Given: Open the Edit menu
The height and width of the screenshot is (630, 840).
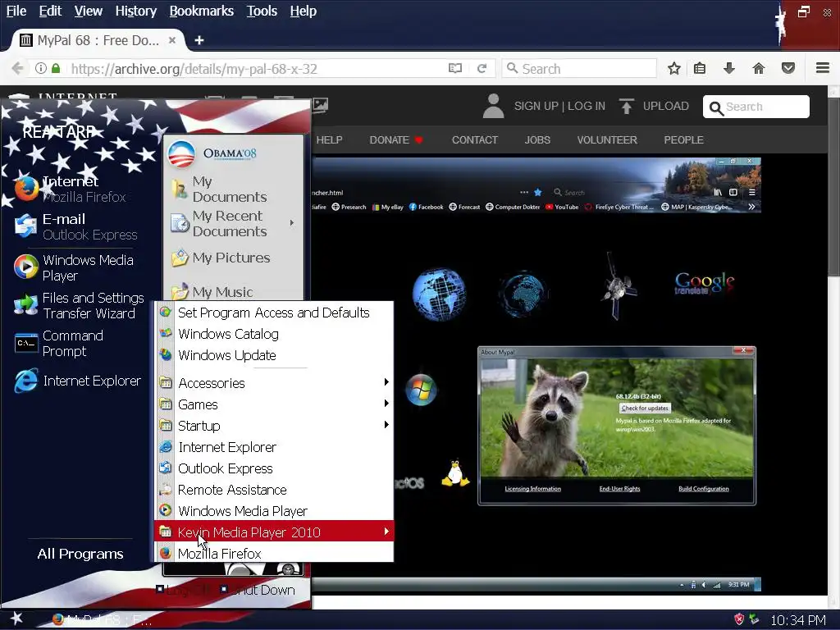Looking at the screenshot, I should (50, 11).
